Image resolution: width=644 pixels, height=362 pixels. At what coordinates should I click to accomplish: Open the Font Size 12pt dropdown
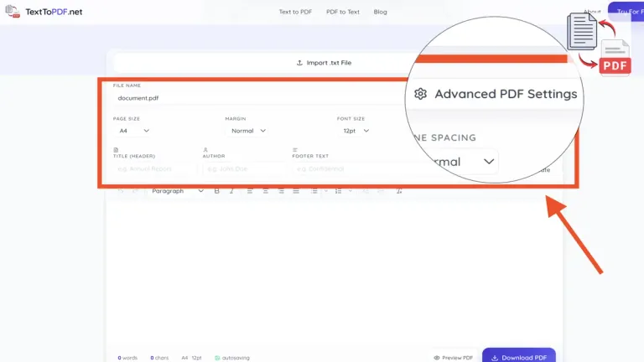pos(356,131)
